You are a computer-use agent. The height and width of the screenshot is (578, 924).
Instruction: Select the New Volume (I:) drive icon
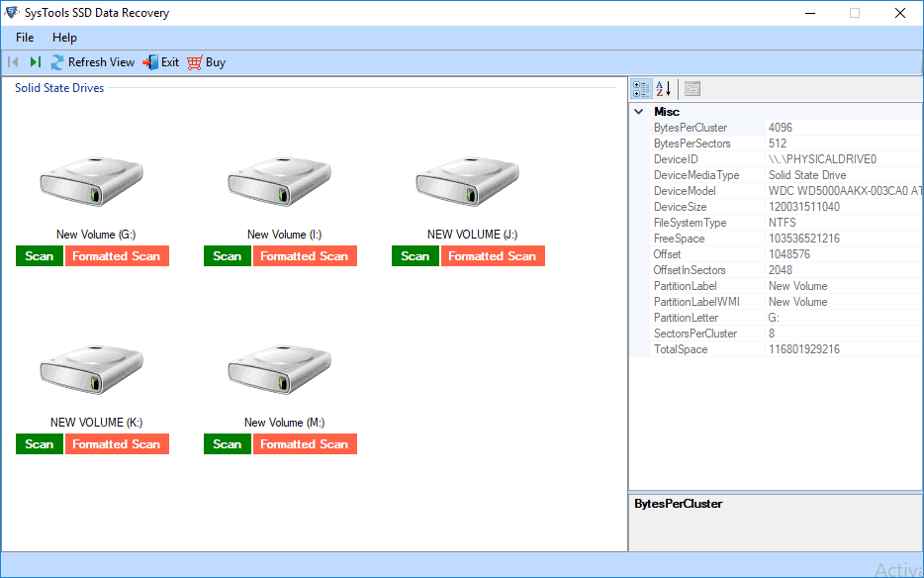[x=280, y=181]
